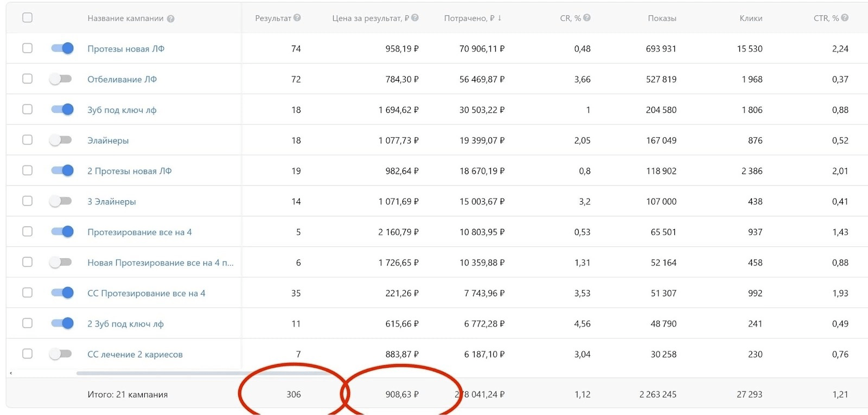Click the Потрачено sort arrow icon
This screenshot has height=415, width=868.
point(499,18)
